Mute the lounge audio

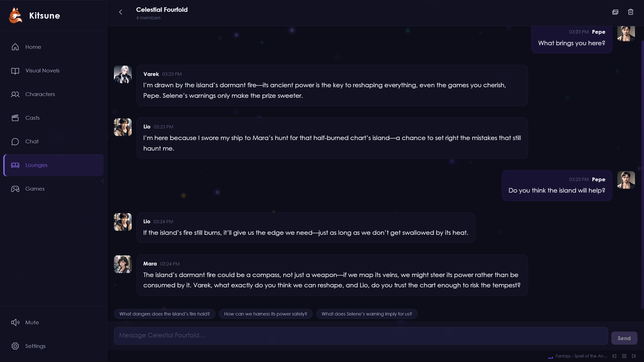15,322
